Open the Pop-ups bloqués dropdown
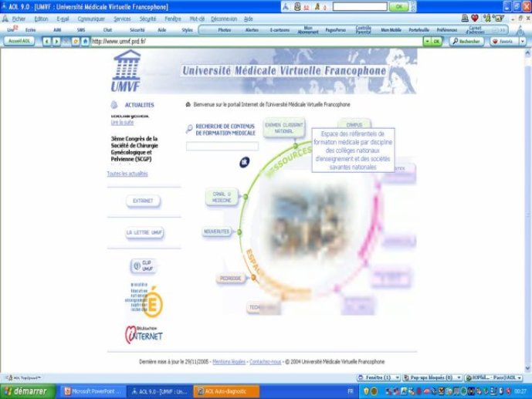 [432, 377]
